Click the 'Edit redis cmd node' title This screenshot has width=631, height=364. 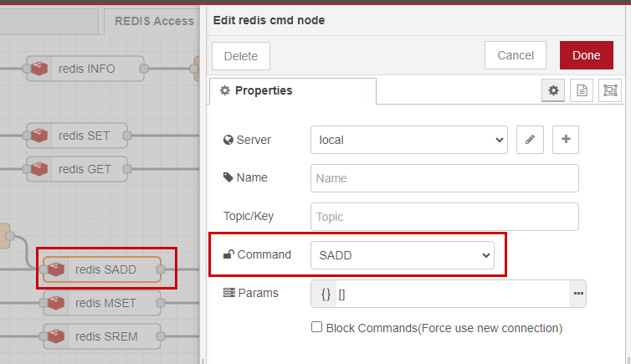pos(269,21)
